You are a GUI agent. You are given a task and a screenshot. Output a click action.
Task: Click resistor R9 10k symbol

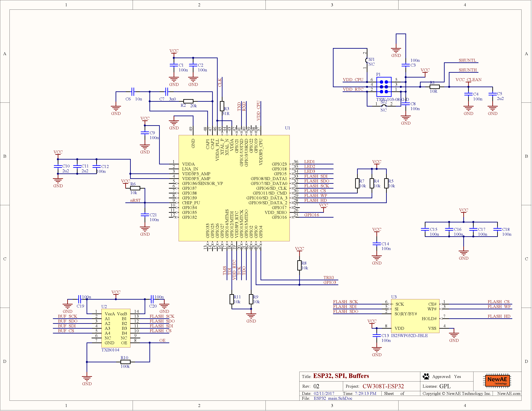click(x=251, y=299)
